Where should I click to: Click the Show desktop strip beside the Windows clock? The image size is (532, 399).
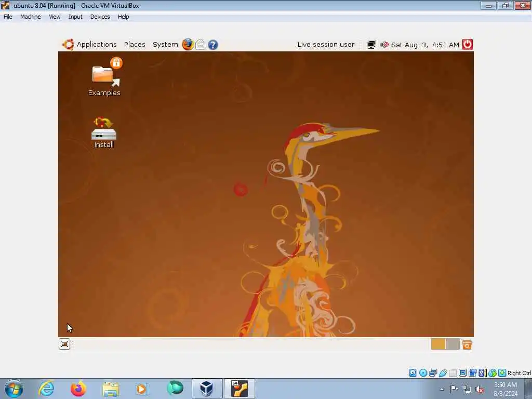(x=528, y=389)
